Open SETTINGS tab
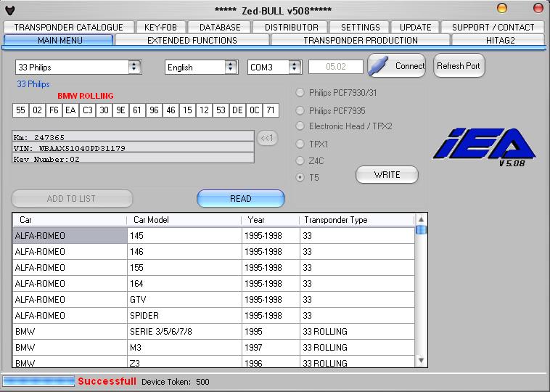The height and width of the screenshot is (392, 550). tap(360, 27)
